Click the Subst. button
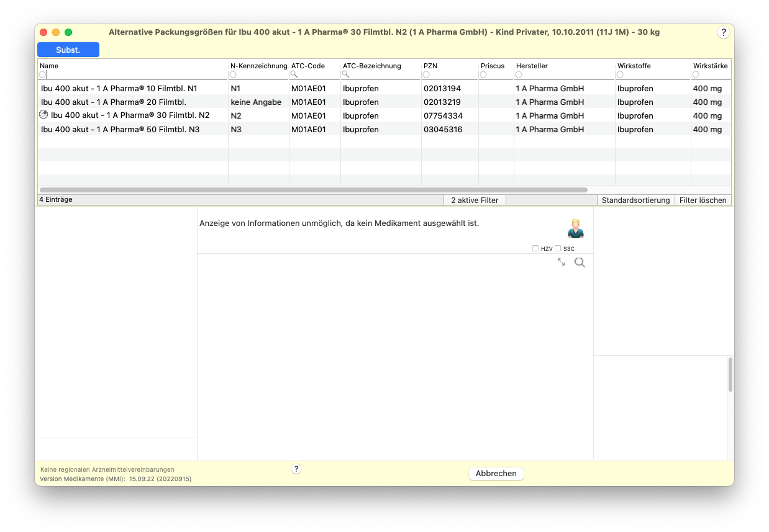Image resolution: width=769 pixels, height=532 pixels. click(x=68, y=50)
